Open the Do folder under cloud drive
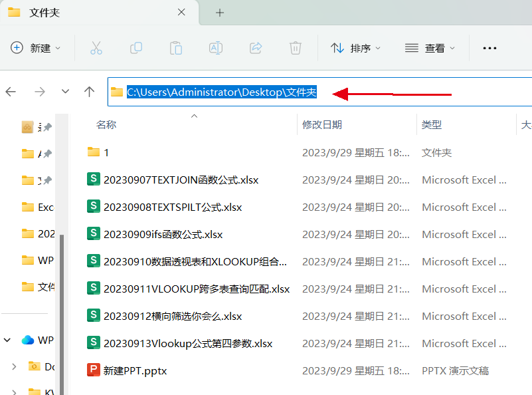 pos(42,367)
